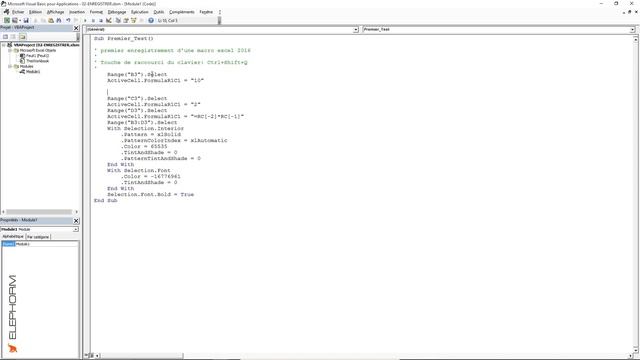Toggle Folders icon in Project panel

tap(22, 37)
